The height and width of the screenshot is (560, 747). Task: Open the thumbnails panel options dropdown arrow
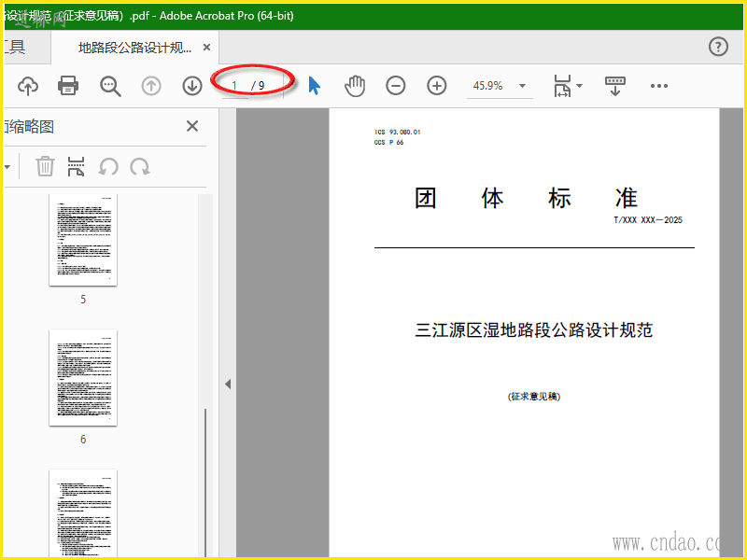(7, 167)
